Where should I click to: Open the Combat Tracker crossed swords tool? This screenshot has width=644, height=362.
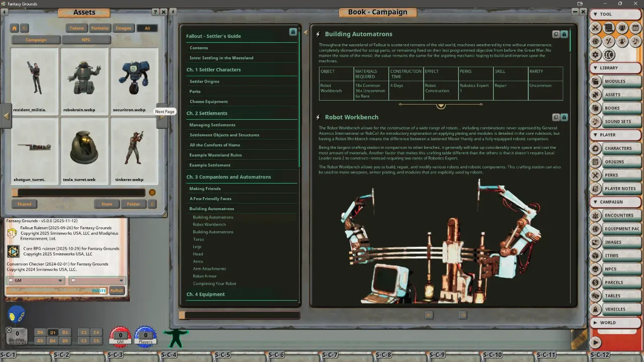(x=595, y=28)
